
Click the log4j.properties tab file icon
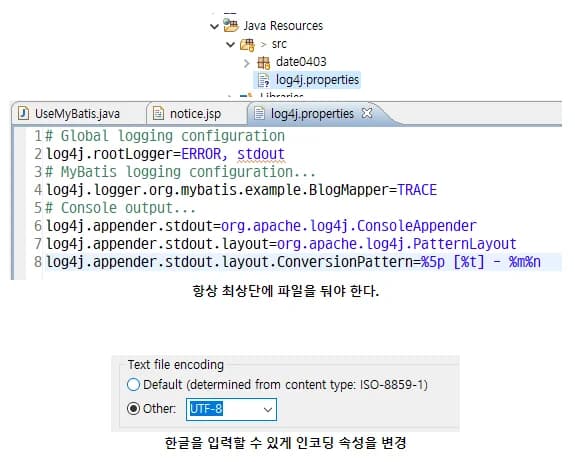pyautogui.click(x=259, y=113)
